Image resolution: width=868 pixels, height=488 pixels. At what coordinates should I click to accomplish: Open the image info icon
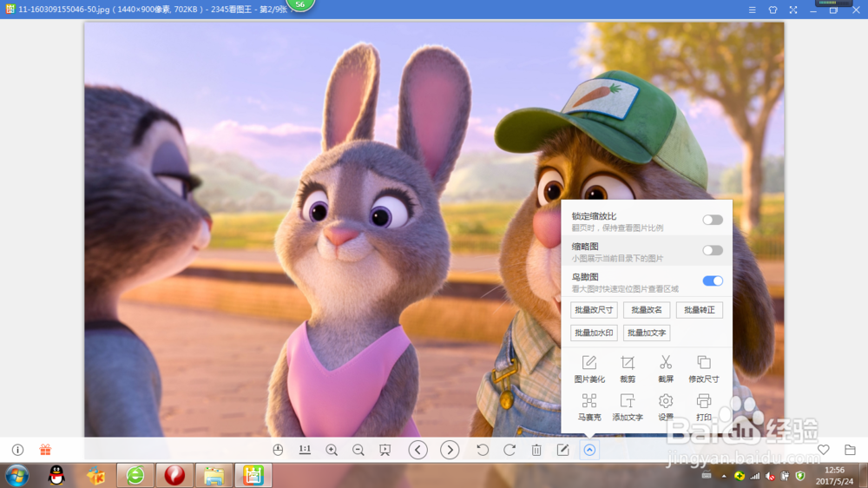tap(17, 450)
